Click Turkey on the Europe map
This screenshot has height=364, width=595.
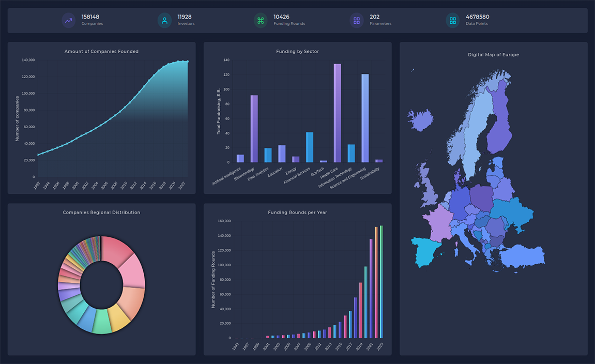(x=522, y=257)
